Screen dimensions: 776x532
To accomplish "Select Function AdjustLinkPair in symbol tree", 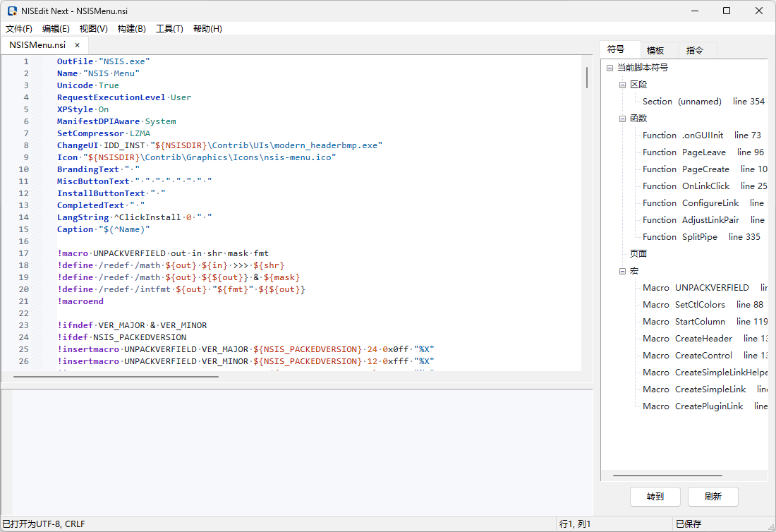I will [703, 220].
